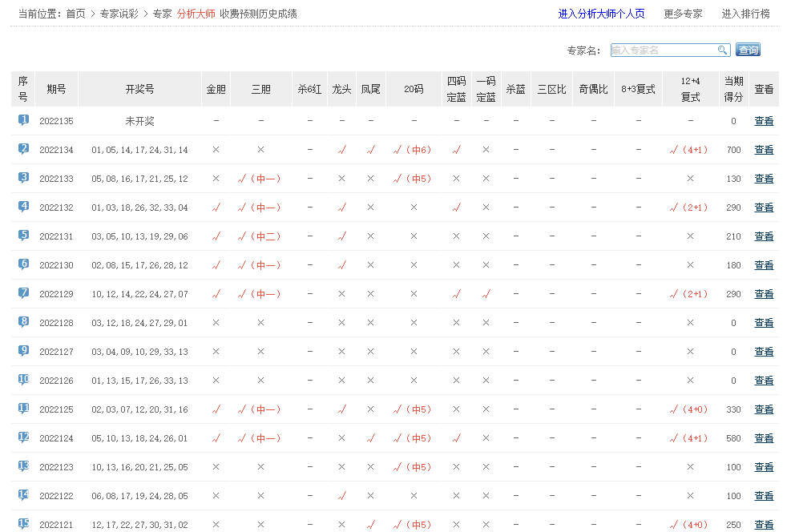795x532 pixels.
Task: Click the magnifier icon in expert search box
Action: point(722,50)
